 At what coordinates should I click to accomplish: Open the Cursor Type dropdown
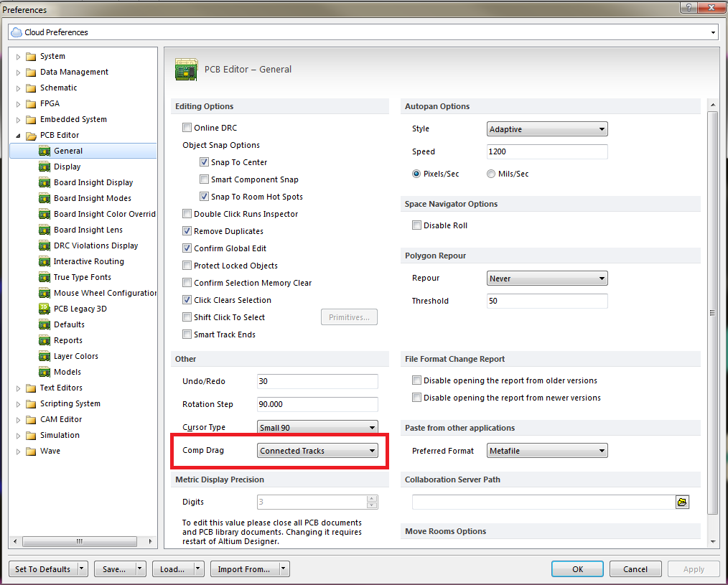[317, 427]
